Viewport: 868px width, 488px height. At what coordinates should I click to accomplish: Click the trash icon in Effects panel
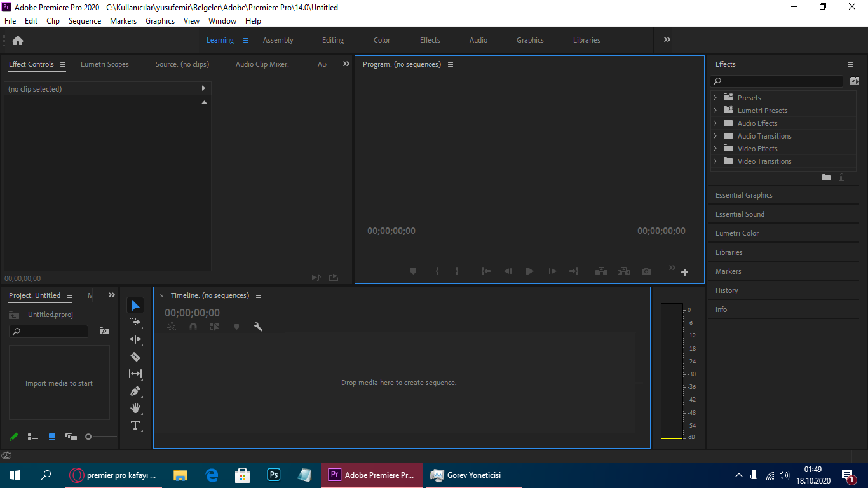pos(842,178)
